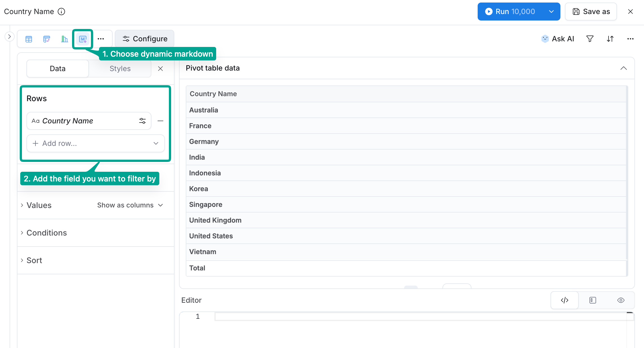
Task: Run the query with Run 10,000
Action: pos(510,12)
